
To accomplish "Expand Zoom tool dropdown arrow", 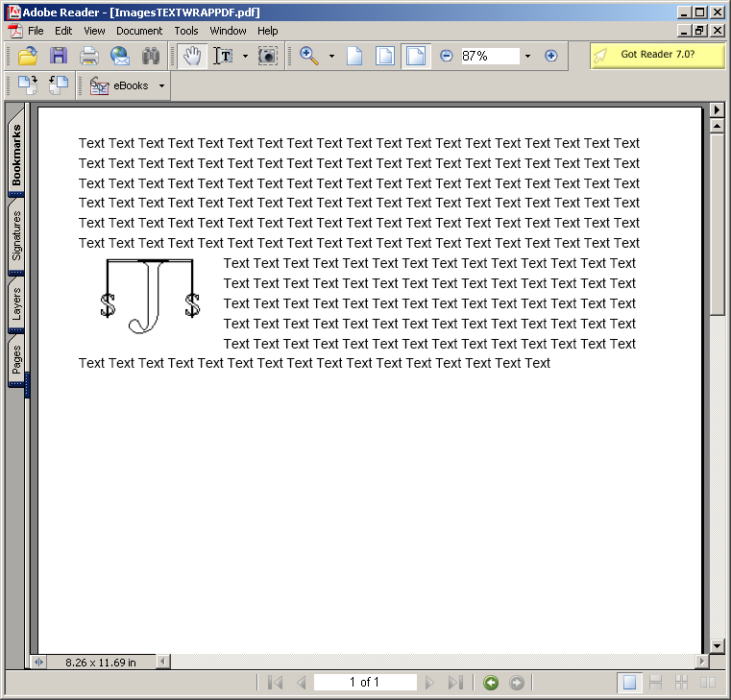I will click(331, 57).
